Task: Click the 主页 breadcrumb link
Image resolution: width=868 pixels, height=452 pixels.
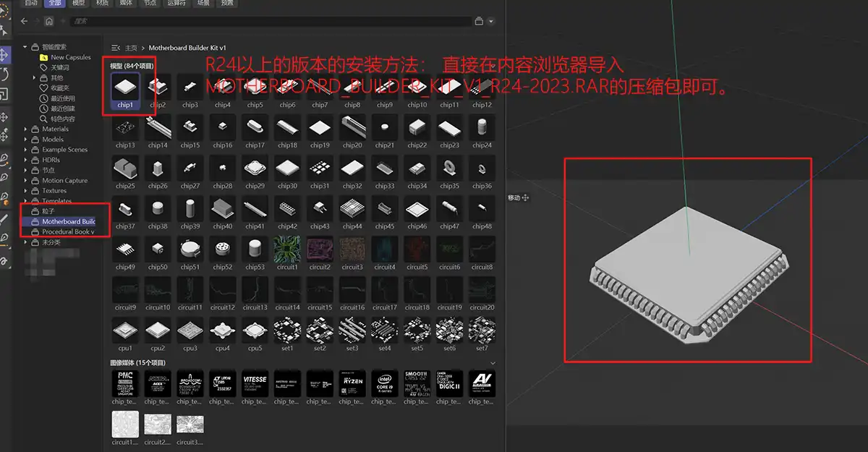Action: [x=131, y=48]
